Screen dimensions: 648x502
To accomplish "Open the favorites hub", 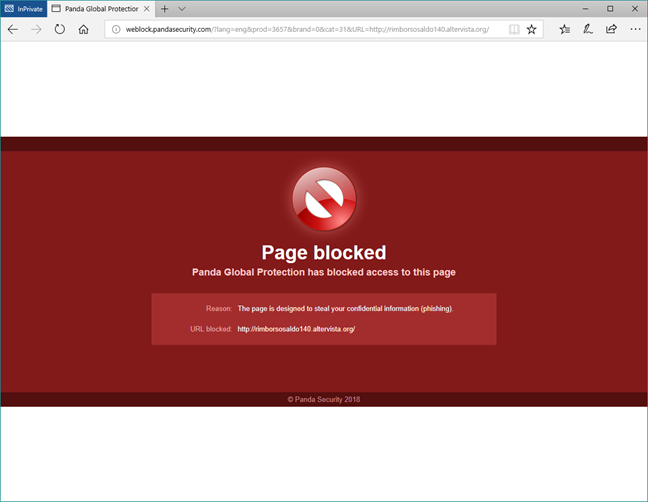I will pyautogui.click(x=565, y=29).
